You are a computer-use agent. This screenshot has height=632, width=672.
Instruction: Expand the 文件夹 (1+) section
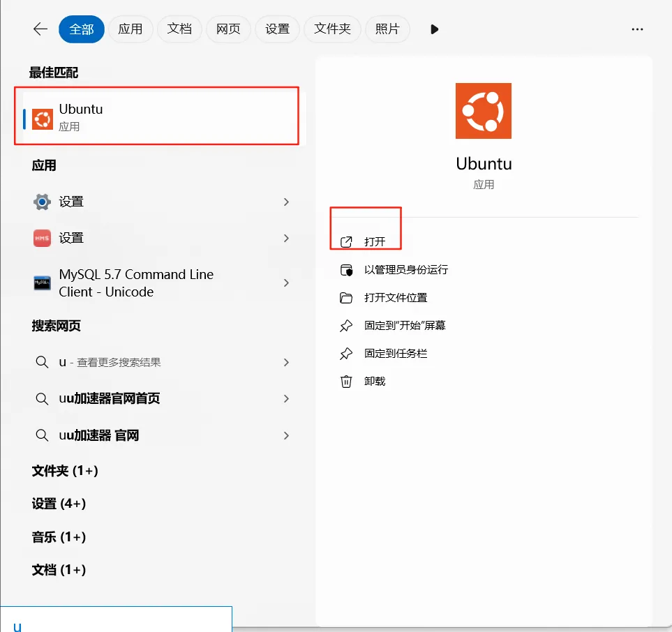click(x=66, y=471)
